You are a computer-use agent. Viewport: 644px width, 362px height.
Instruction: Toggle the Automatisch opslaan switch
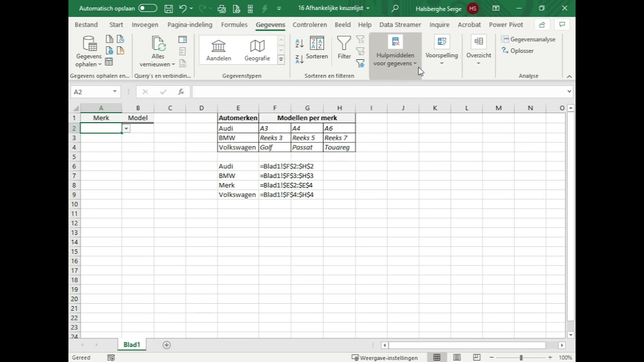point(148,8)
